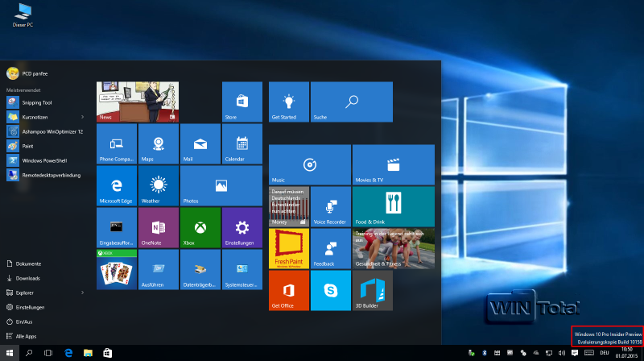Click the Ein/Aus power button
Viewport: 644px width, 361px height.
(x=24, y=322)
